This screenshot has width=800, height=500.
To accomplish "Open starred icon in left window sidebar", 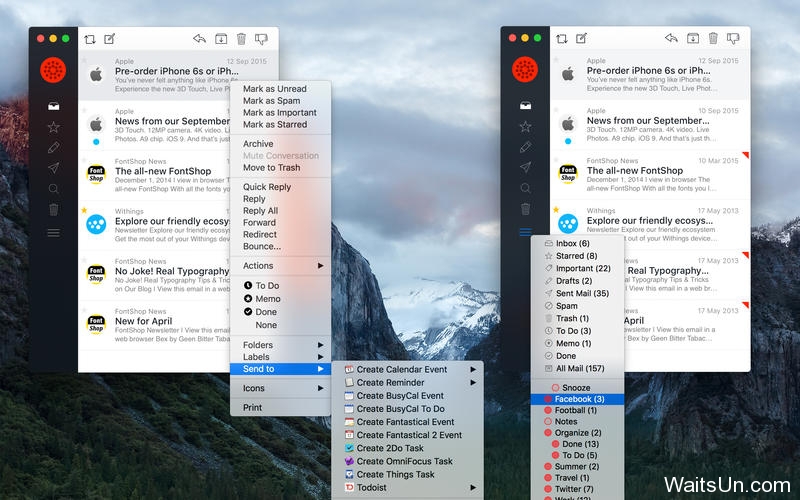I will [54, 127].
